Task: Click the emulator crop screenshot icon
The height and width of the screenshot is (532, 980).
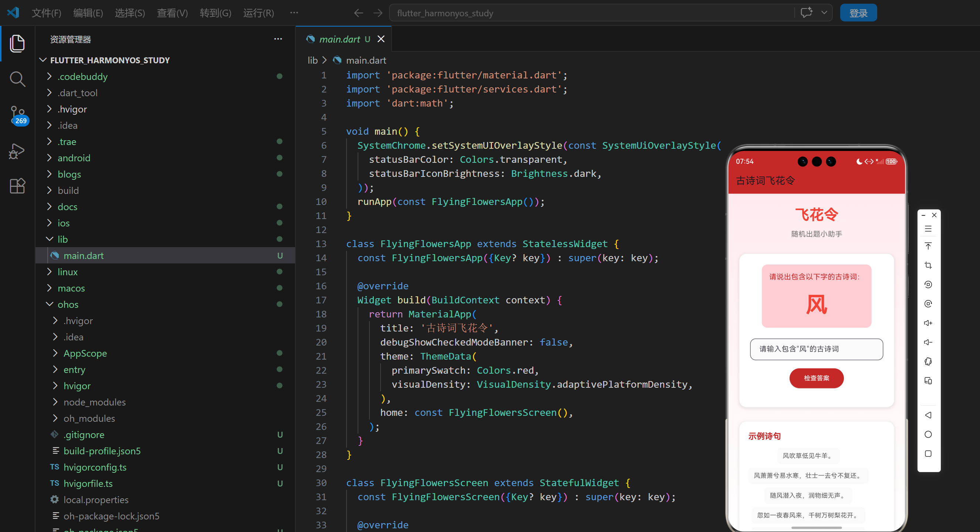Action: pyautogui.click(x=928, y=265)
